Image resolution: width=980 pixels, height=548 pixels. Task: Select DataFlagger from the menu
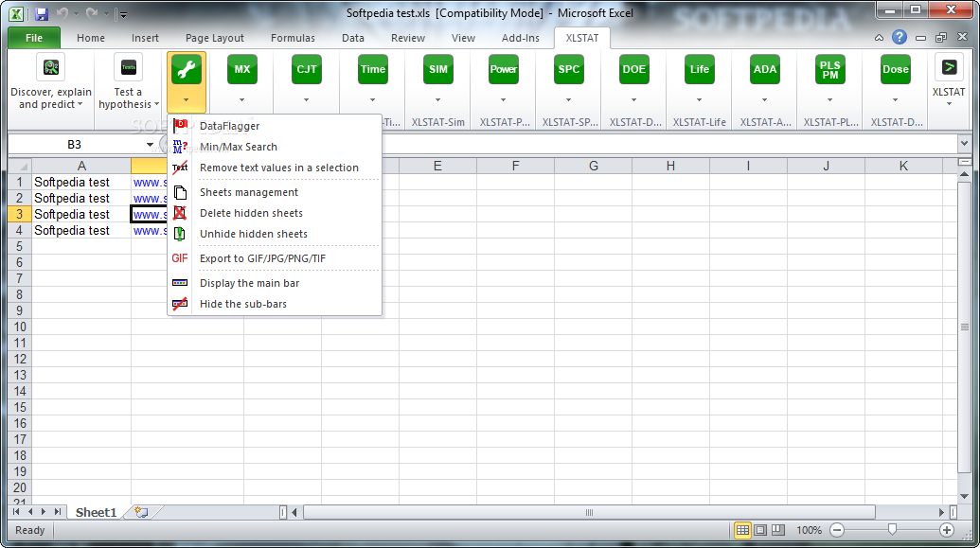coord(275,126)
